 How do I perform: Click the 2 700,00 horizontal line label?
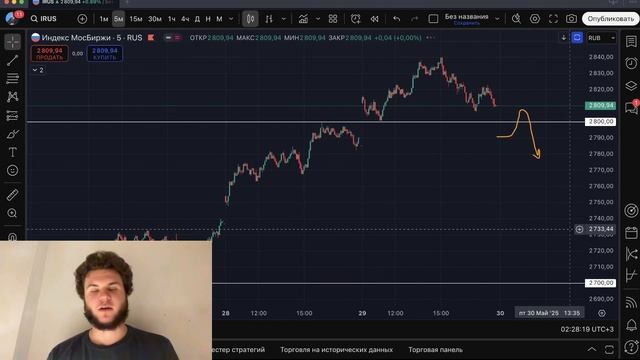click(x=600, y=282)
